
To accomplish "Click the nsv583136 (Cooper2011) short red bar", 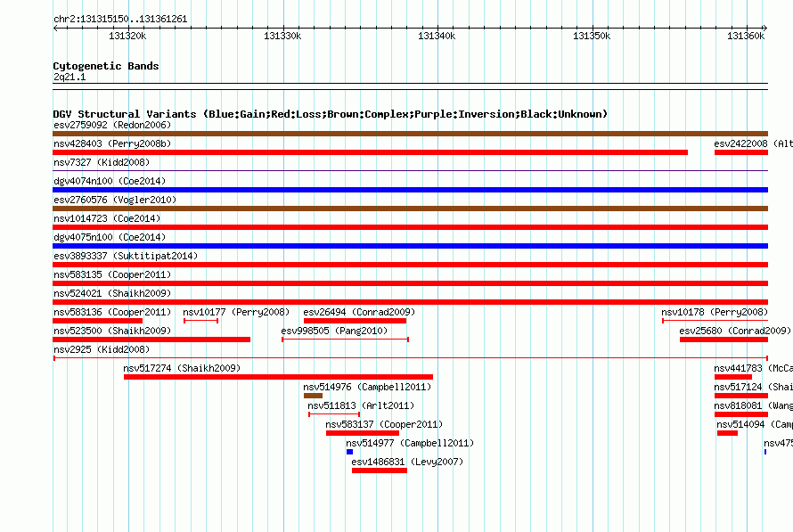I will (x=98, y=321).
